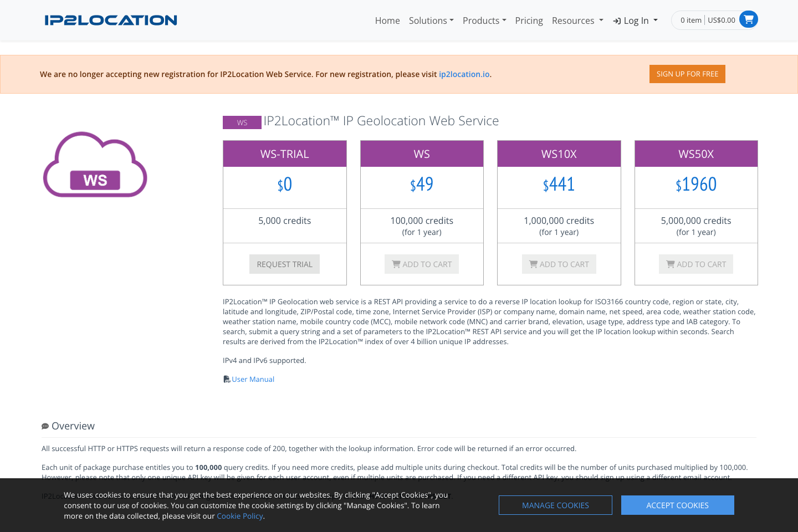Click the speech bubble icon beside Overview

pyautogui.click(x=45, y=426)
